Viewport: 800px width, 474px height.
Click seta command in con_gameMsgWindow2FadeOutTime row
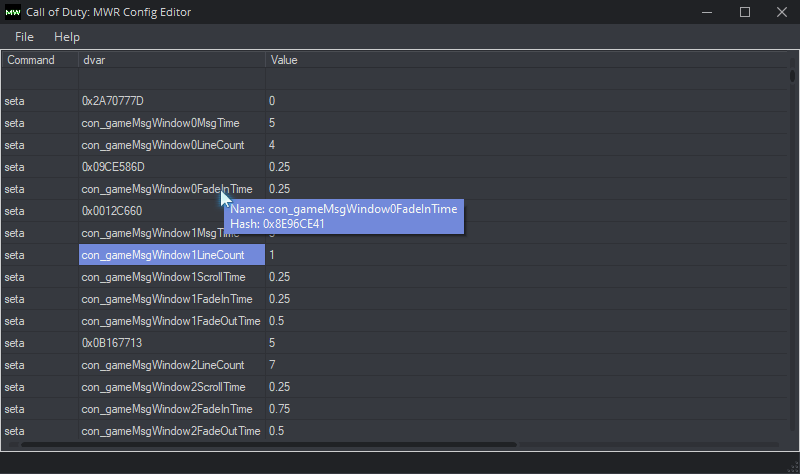[40, 431]
